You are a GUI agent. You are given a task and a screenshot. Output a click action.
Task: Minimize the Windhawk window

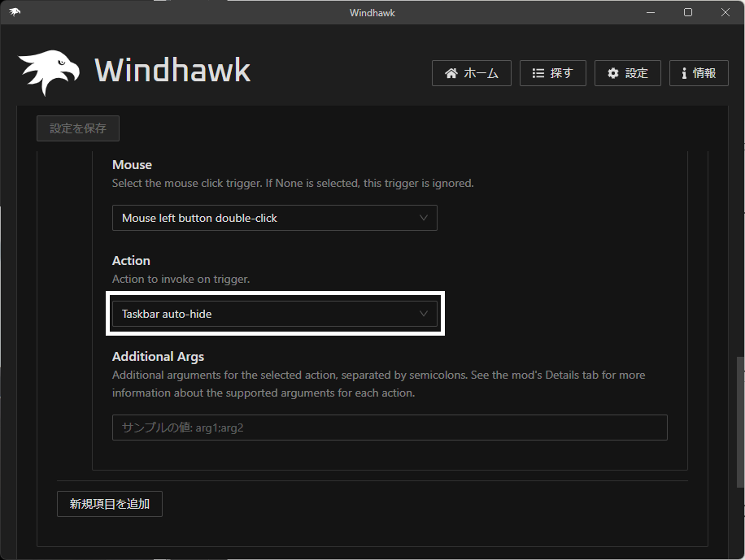[651, 12]
